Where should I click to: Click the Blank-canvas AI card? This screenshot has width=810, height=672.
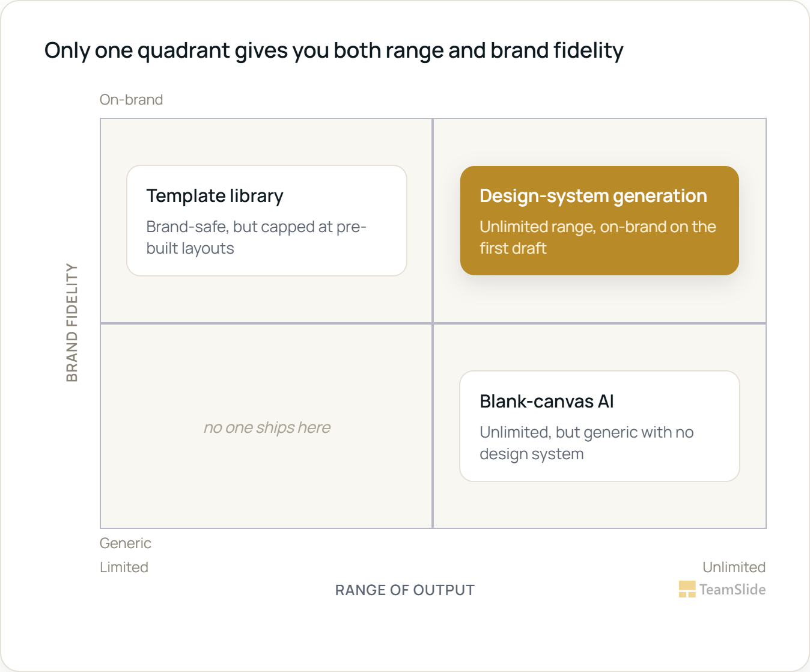tap(600, 426)
